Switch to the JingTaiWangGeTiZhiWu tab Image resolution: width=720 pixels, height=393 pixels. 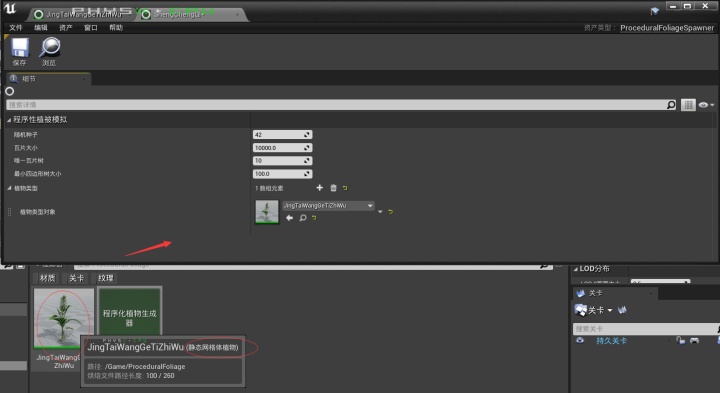click(x=82, y=14)
